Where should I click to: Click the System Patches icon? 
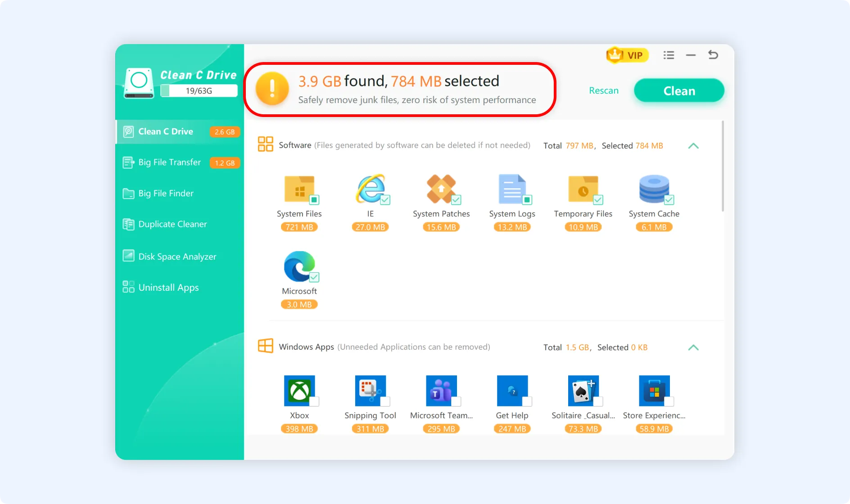pos(441,189)
